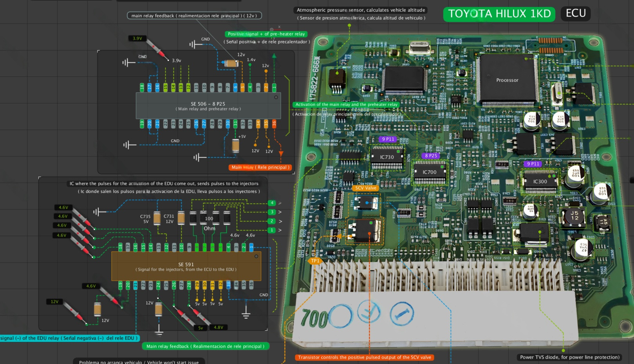
Task: Select the IC730 chip on the board
Action: click(387, 157)
